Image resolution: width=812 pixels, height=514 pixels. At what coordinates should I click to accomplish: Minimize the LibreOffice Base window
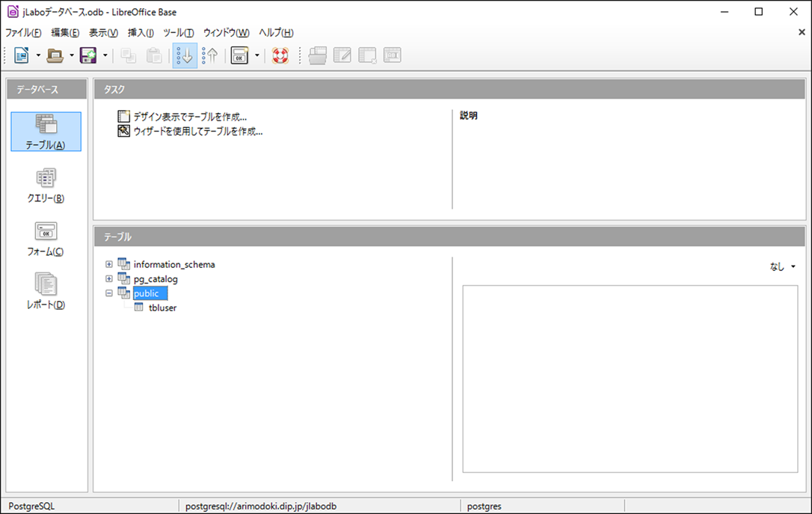tap(725, 11)
